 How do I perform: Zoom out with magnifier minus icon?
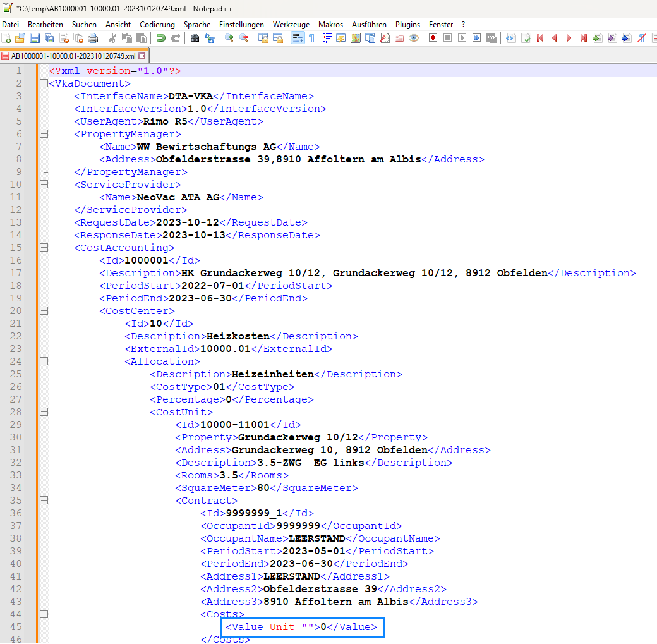243,39
